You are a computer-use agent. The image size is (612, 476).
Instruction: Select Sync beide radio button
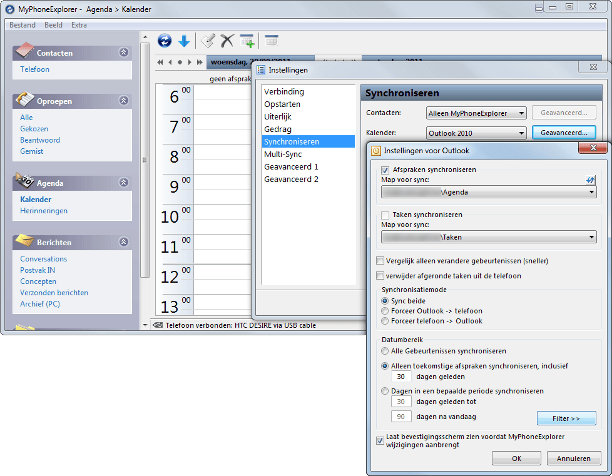385,301
